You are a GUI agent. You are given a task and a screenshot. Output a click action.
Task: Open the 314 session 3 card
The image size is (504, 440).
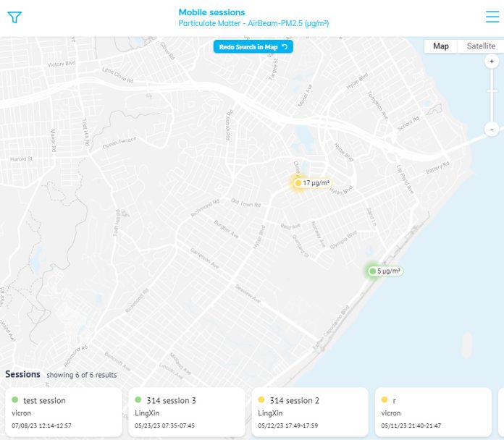tap(187, 412)
